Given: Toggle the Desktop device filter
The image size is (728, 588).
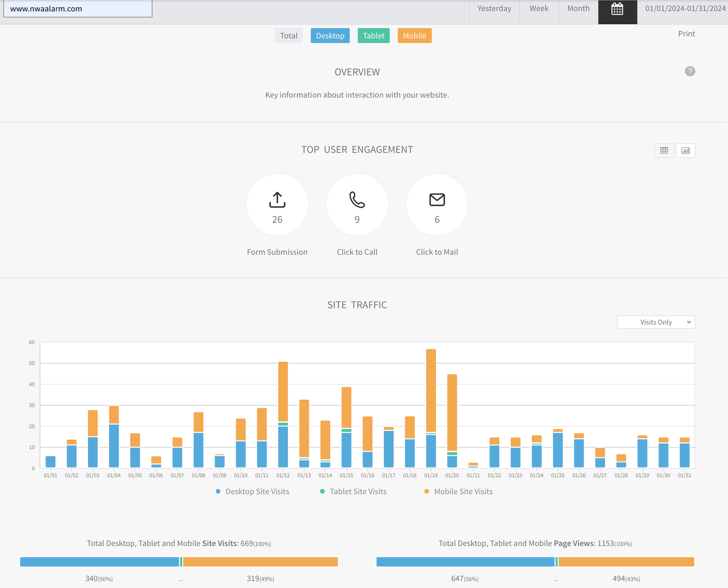Looking at the screenshot, I should point(330,36).
